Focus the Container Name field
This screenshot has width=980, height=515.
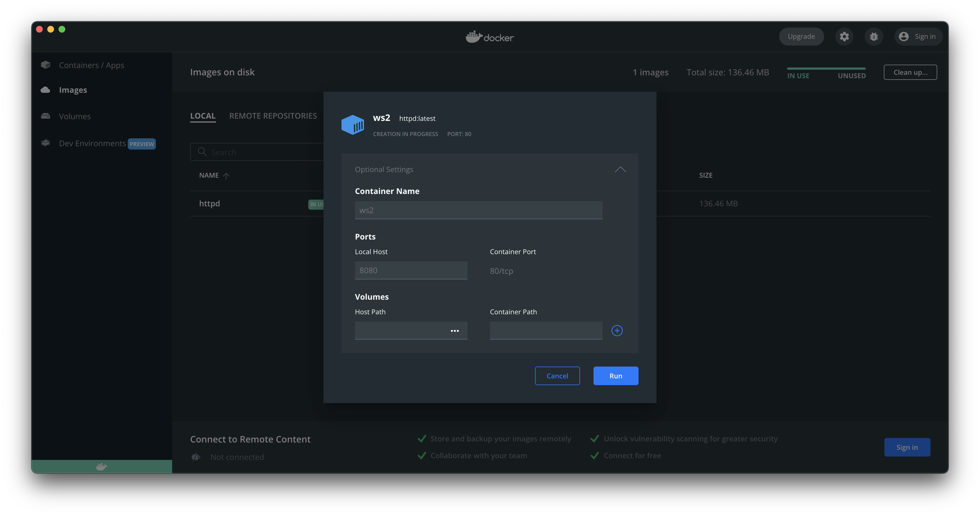pos(478,210)
